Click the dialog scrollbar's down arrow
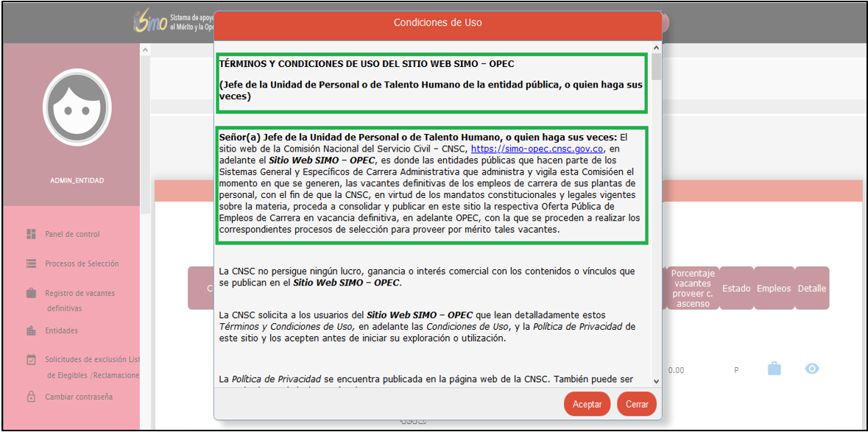Viewport: 868px width, 432px height. tap(656, 381)
